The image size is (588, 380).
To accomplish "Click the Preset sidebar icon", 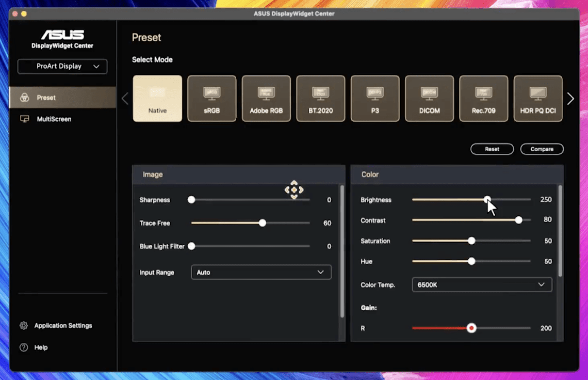I will [x=24, y=98].
